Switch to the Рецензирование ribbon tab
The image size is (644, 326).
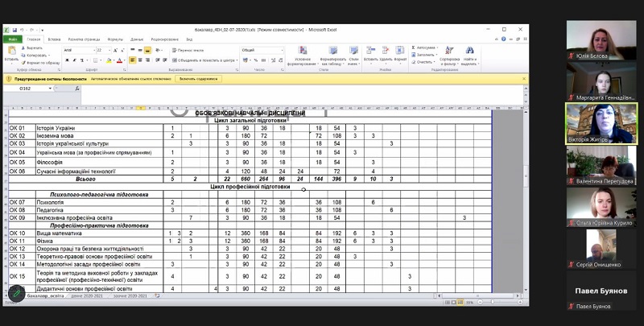click(x=165, y=39)
